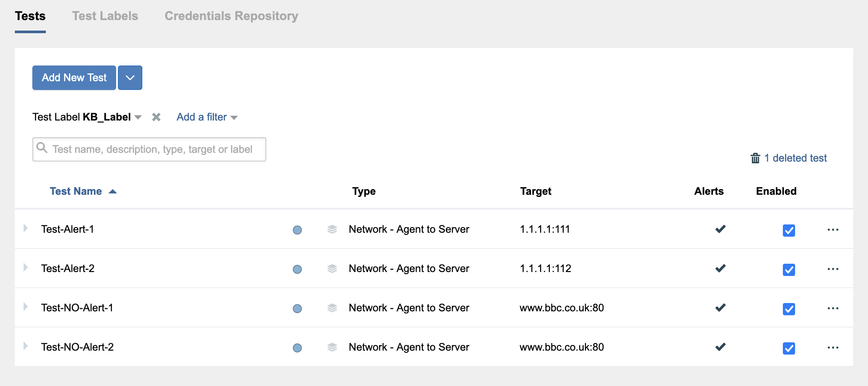Open the 1 deleted test link

(796, 158)
